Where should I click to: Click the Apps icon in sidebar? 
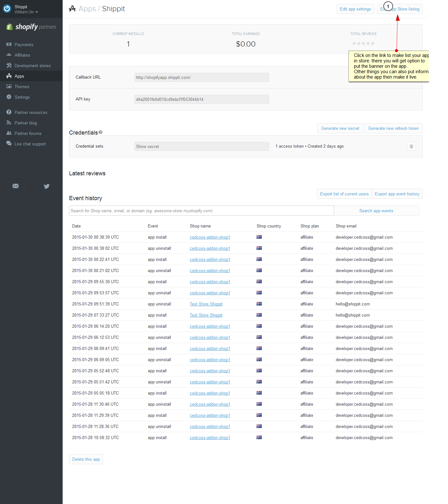(9, 76)
